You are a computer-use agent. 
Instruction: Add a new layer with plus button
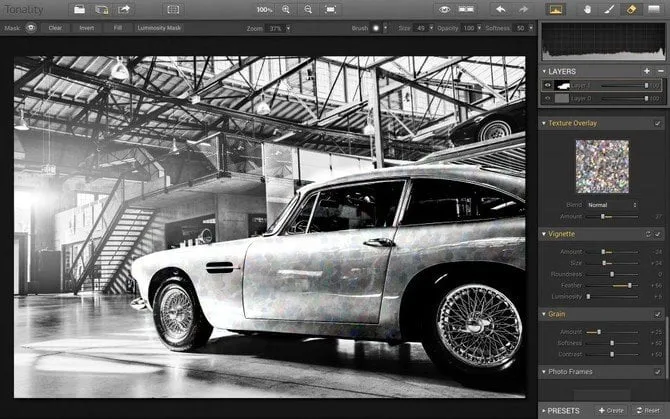pyautogui.click(x=647, y=72)
